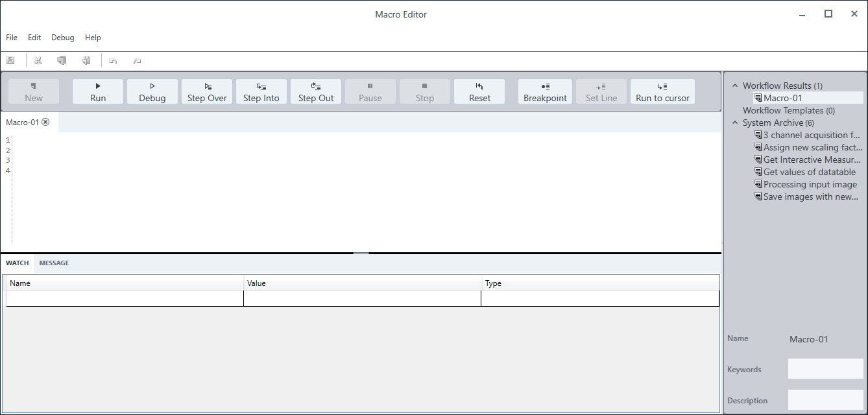Select the Cut icon in the toolbar

pos(38,60)
